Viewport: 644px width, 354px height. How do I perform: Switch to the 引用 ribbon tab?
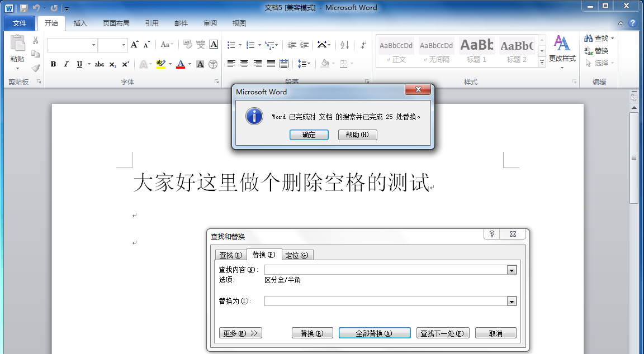click(151, 23)
